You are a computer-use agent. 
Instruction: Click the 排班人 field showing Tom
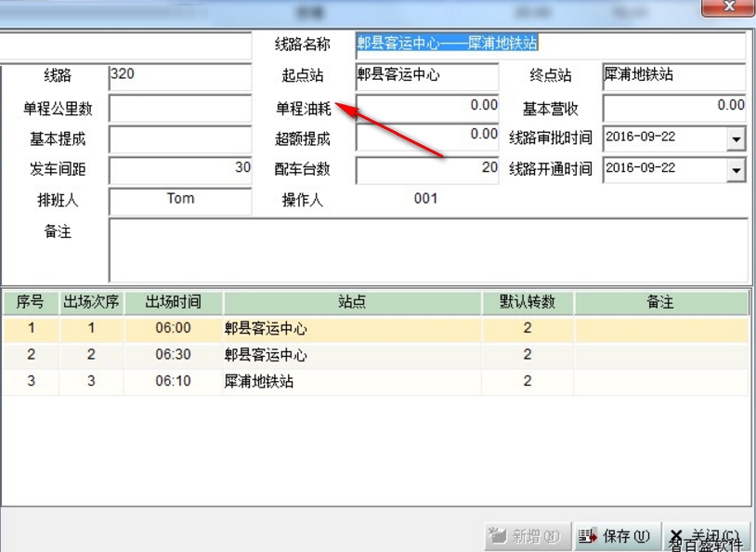click(180, 202)
